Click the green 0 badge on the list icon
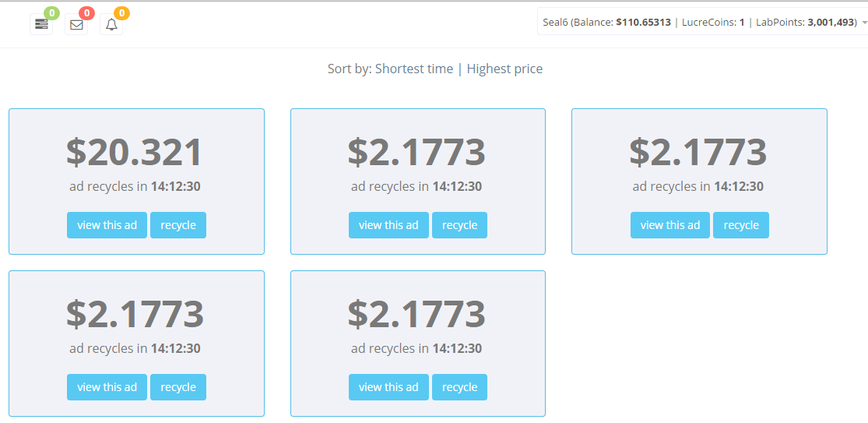 [x=51, y=13]
